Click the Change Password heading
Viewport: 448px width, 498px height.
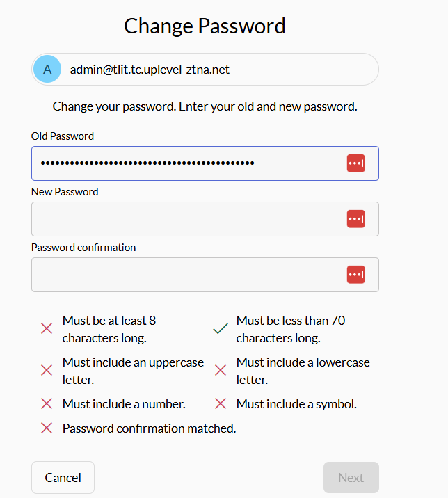coord(205,26)
